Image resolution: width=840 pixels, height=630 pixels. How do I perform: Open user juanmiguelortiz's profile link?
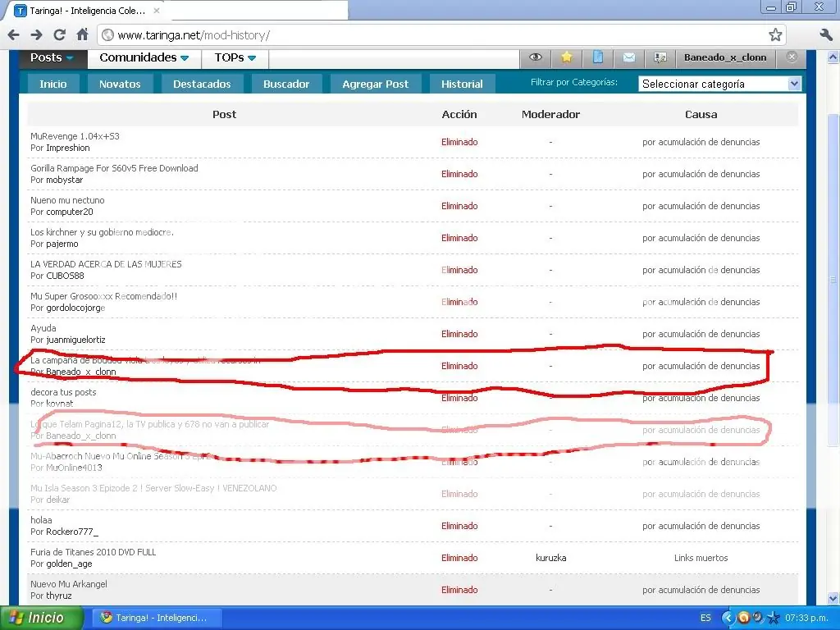tap(75, 340)
